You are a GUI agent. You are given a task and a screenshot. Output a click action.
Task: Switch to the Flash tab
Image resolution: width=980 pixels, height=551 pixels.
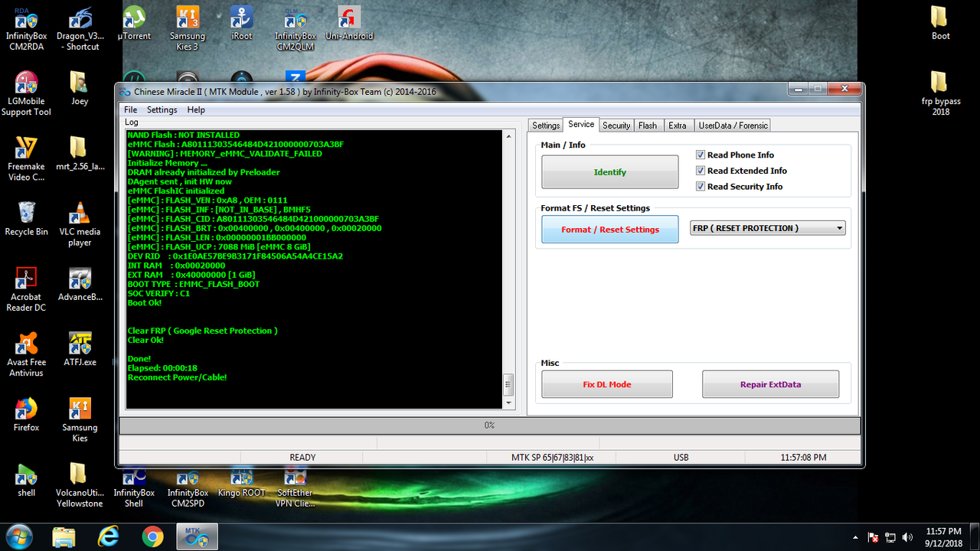point(648,126)
